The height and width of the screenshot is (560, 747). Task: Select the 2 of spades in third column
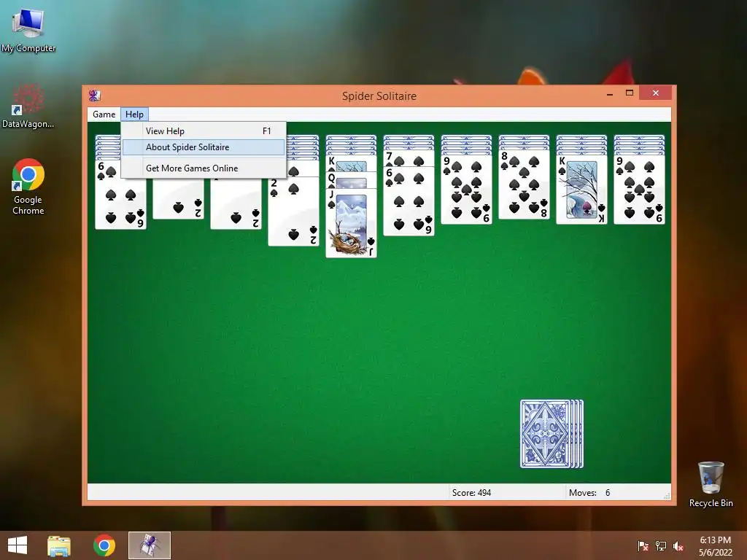click(236, 204)
